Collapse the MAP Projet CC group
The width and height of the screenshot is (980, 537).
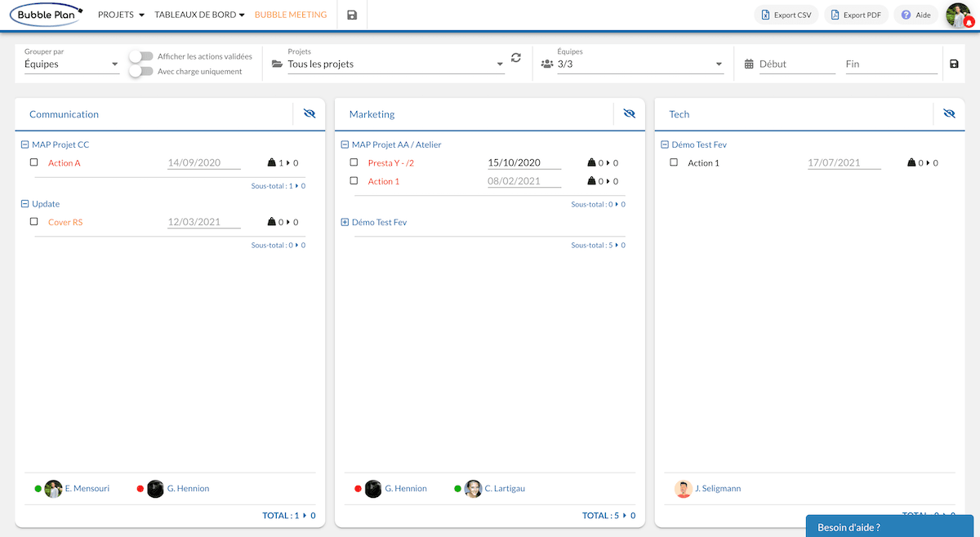tap(24, 144)
